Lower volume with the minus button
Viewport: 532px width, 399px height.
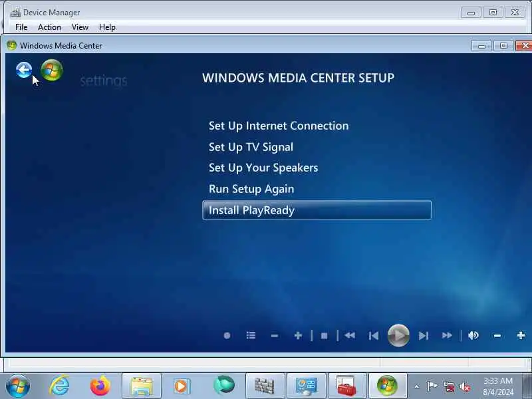[497, 336]
